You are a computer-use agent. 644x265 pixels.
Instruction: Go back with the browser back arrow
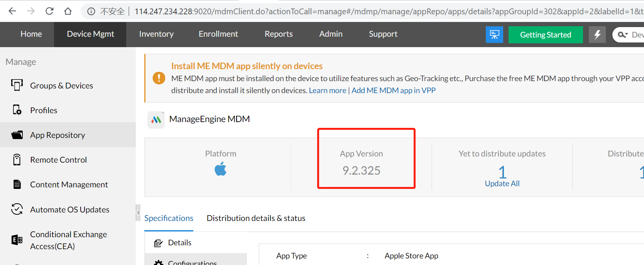point(12,11)
